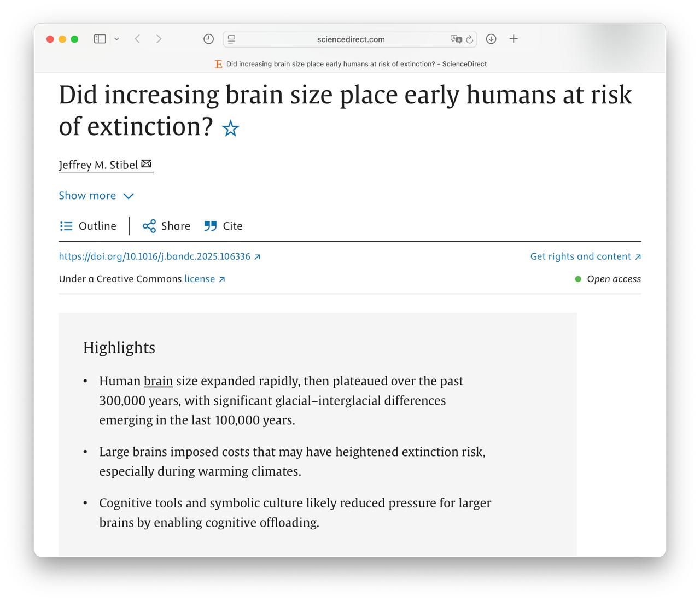Click the sciencedirect.com address field
Image resolution: width=700 pixels, height=602 pixels.
coord(351,39)
